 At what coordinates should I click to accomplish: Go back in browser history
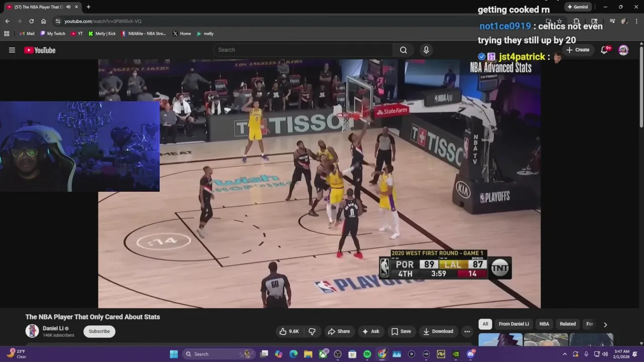coord(7,21)
